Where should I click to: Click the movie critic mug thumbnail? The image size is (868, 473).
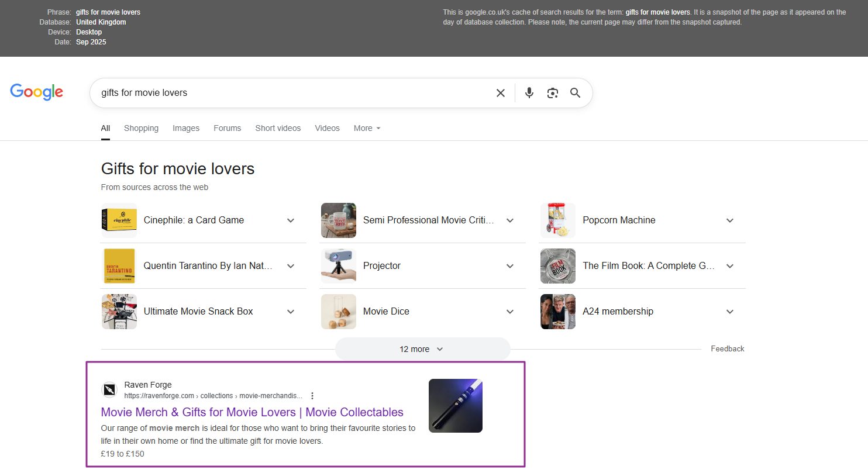click(x=339, y=220)
